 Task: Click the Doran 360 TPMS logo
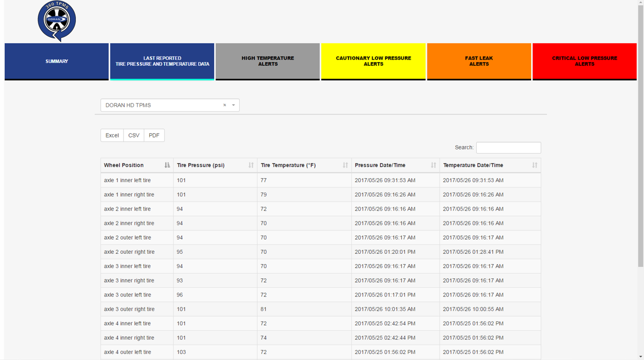pyautogui.click(x=57, y=21)
